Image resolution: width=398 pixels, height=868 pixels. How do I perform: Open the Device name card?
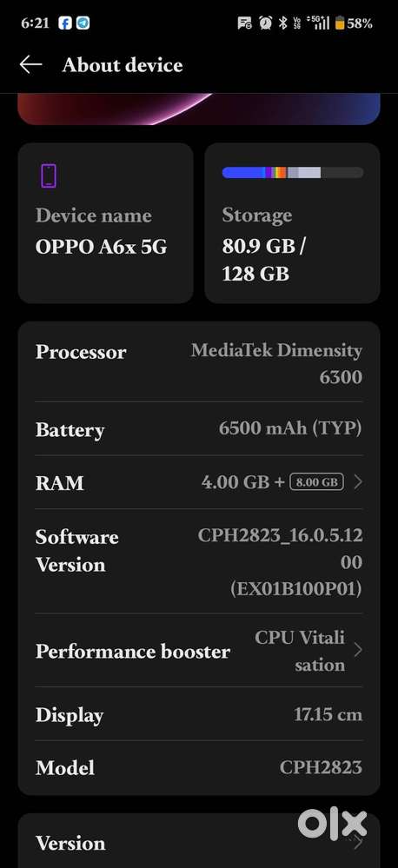click(x=106, y=223)
